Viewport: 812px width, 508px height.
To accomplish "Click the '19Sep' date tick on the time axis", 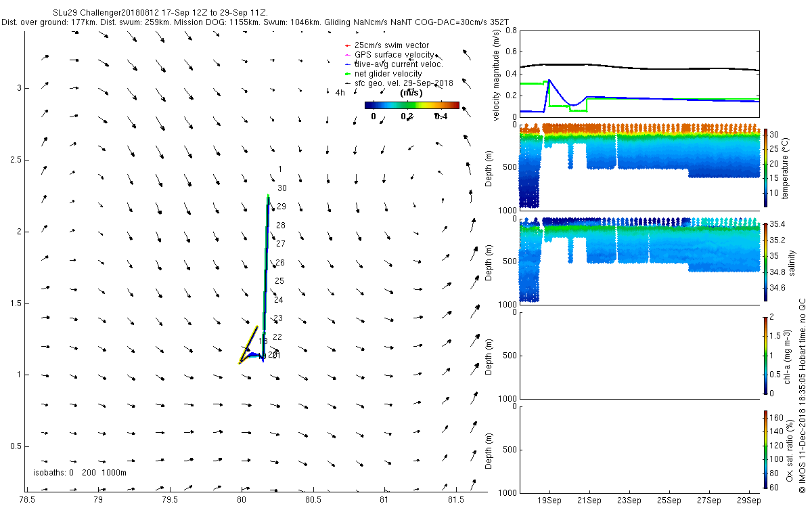I will [549, 500].
